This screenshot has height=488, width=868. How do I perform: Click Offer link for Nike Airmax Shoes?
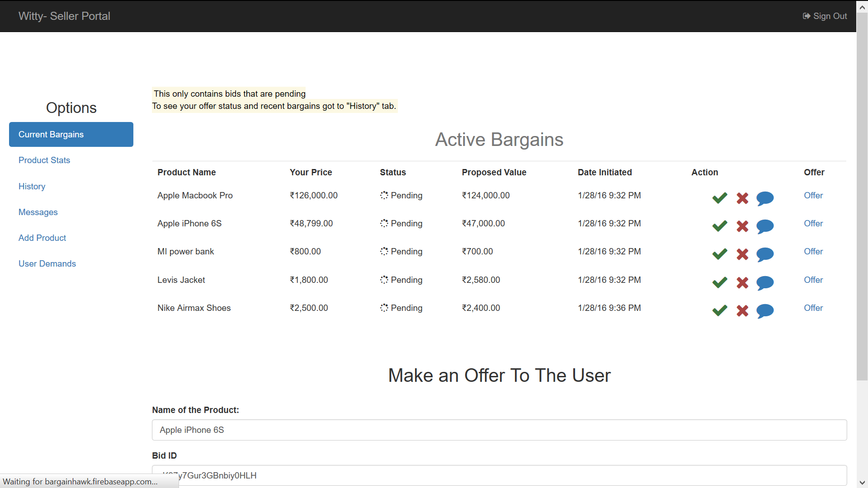(813, 308)
